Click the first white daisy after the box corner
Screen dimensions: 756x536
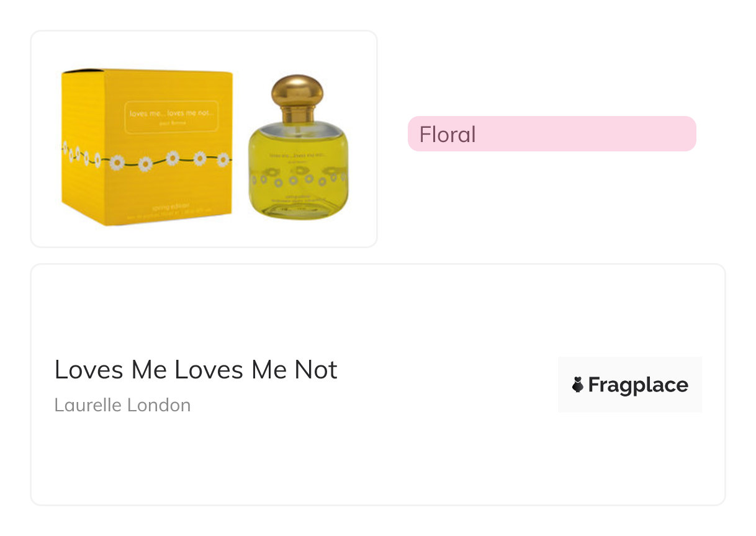(117, 163)
